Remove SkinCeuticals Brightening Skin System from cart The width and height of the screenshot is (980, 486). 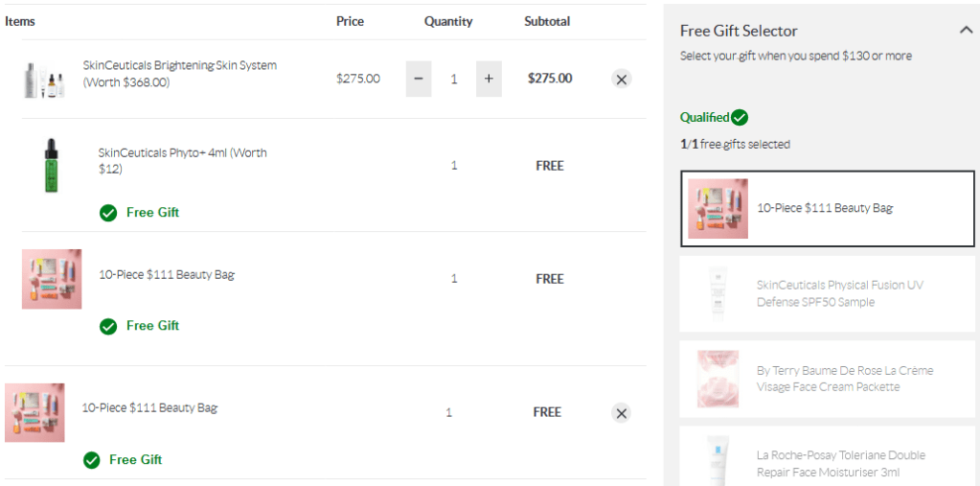622,80
